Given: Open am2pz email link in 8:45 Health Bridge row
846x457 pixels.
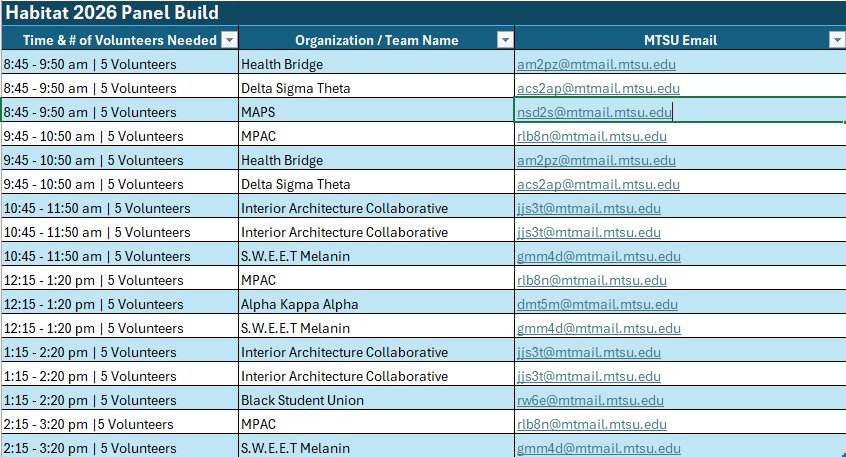Looking at the screenshot, I should (x=596, y=65).
